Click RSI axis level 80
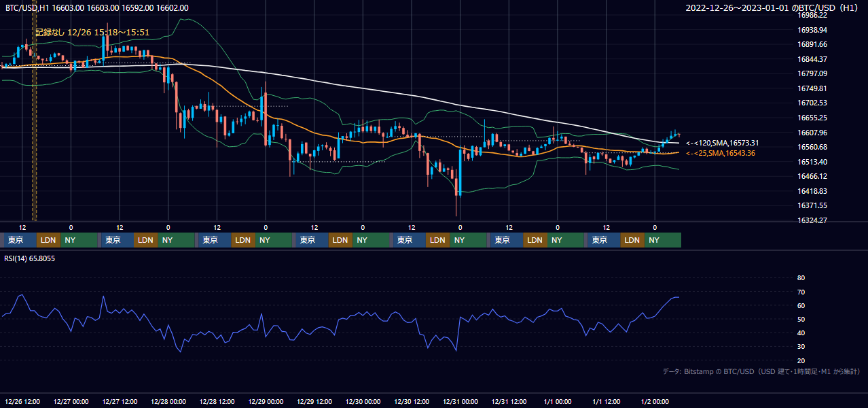The height and width of the screenshot is (408, 868). pyautogui.click(x=801, y=278)
